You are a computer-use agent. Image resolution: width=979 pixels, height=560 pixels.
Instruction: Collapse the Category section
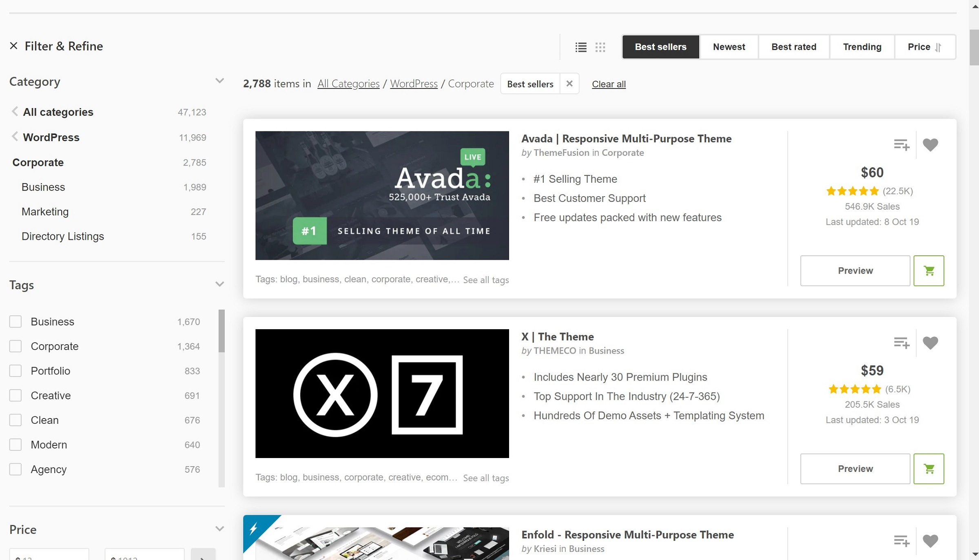[219, 81]
